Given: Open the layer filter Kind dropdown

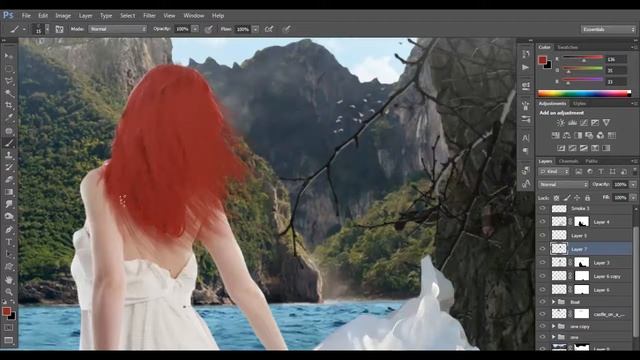Looking at the screenshot, I should 554,172.
